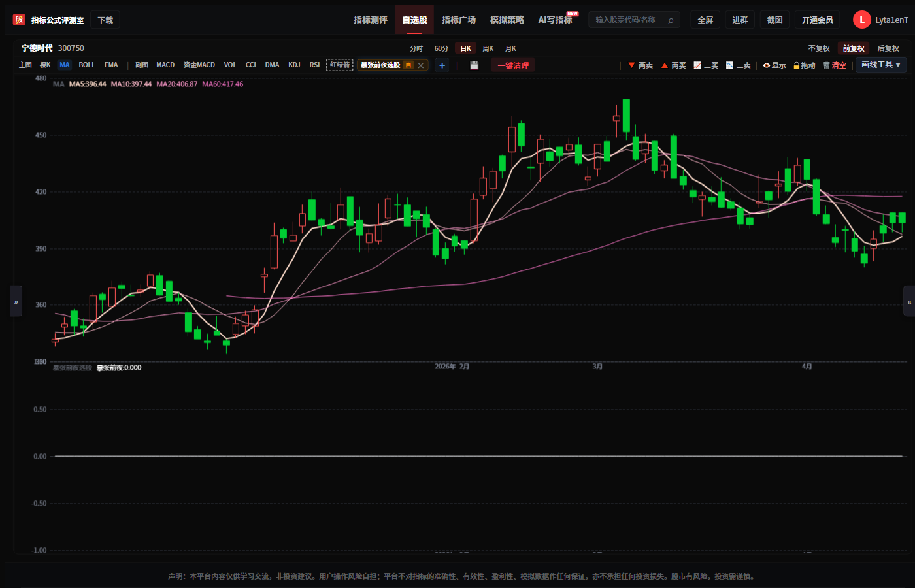Click the save floppy disk icon

tap(474, 65)
